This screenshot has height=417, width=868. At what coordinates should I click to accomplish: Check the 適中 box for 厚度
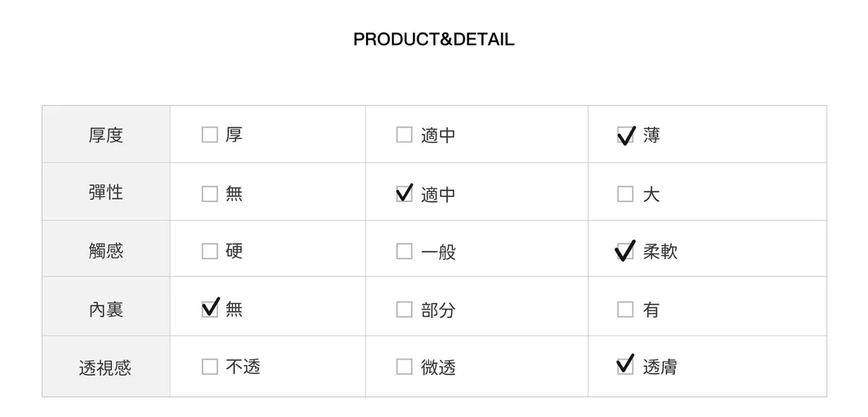[404, 135]
